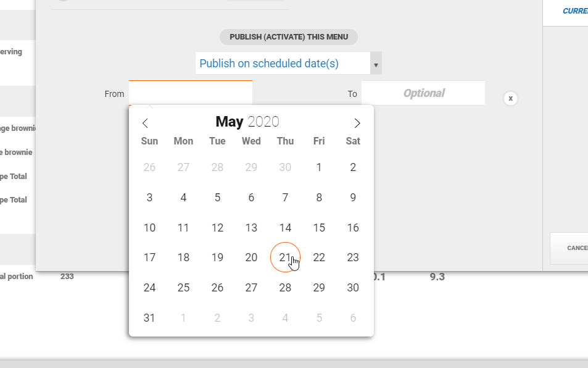Go to next month in calendar
This screenshot has width=588, height=368.
(x=357, y=123)
